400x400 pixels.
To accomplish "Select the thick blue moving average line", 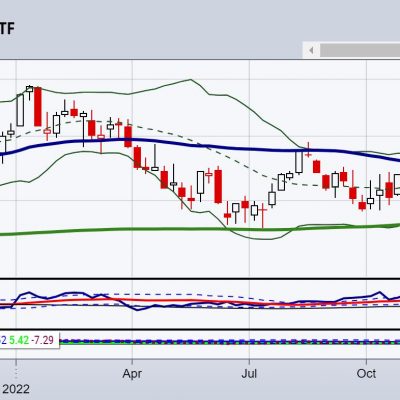I will point(200,145).
